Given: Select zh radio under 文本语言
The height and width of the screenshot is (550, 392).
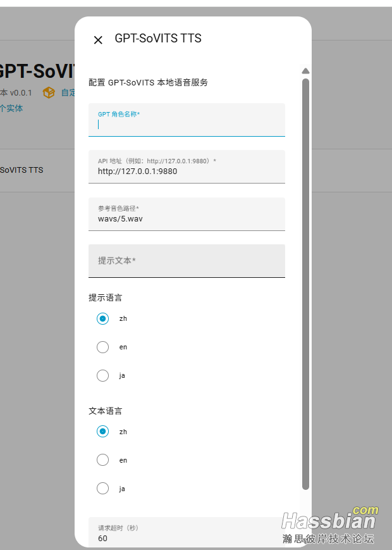Looking at the screenshot, I should click(x=102, y=432).
